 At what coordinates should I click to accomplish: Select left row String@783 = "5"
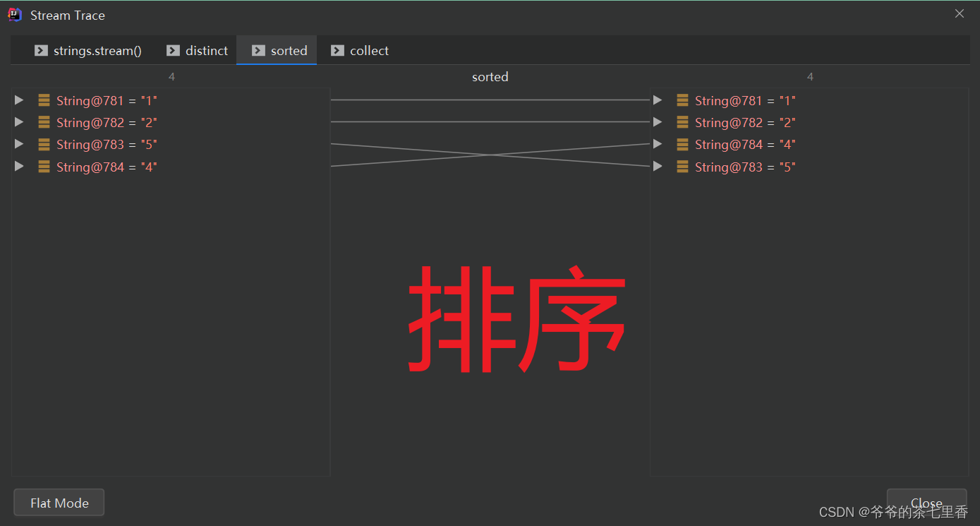click(x=171, y=144)
